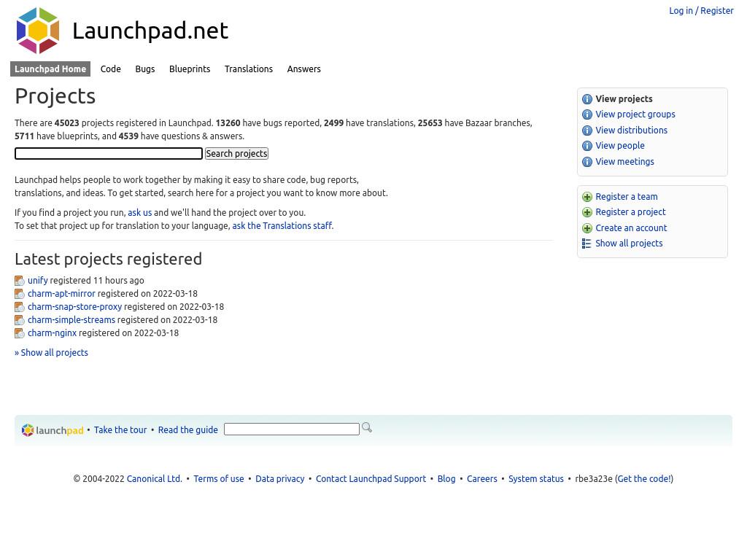Click Create an account link
Viewport: 747px width, 560px height.
click(631, 228)
